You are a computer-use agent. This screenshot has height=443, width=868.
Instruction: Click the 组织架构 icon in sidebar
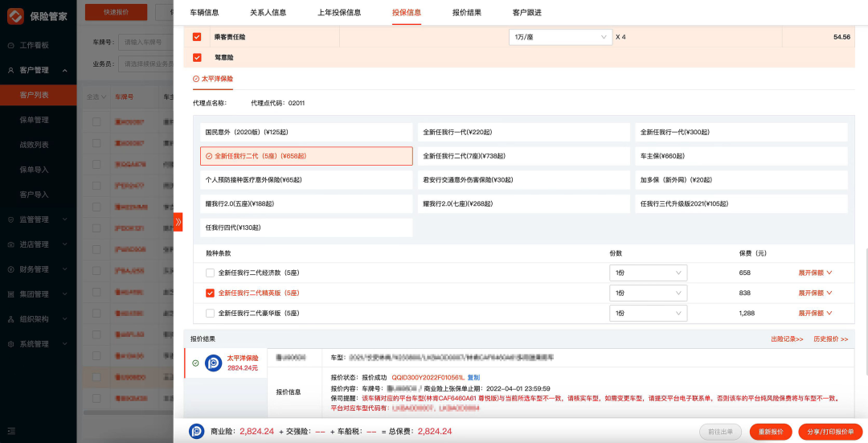click(x=11, y=319)
